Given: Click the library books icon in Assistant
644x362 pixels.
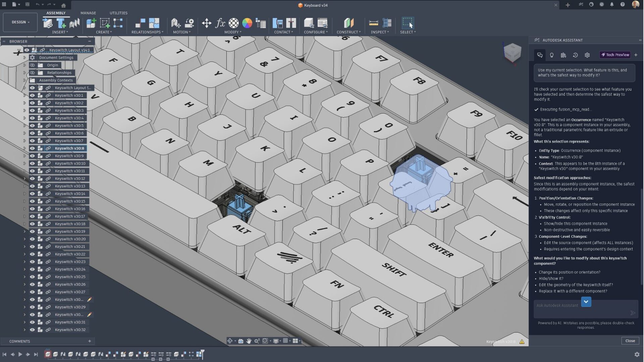Looking at the screenshot, I should [x=563, y=55].
